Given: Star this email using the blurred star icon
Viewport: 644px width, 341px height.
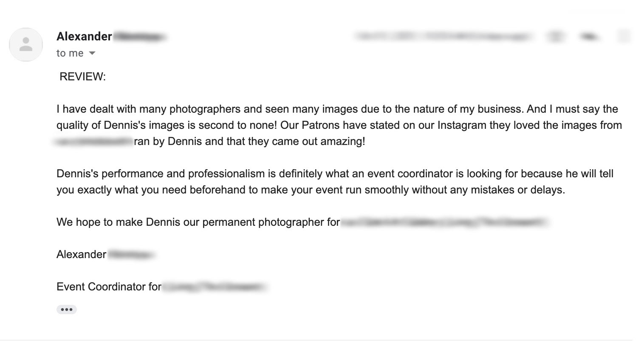Looking at the screenshot, I should click(556, 37).
